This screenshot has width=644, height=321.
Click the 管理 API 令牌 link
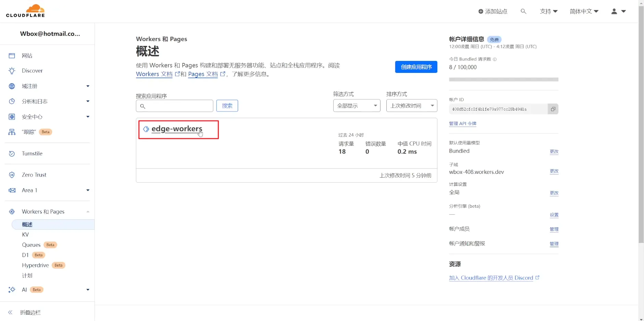[463, 124]
